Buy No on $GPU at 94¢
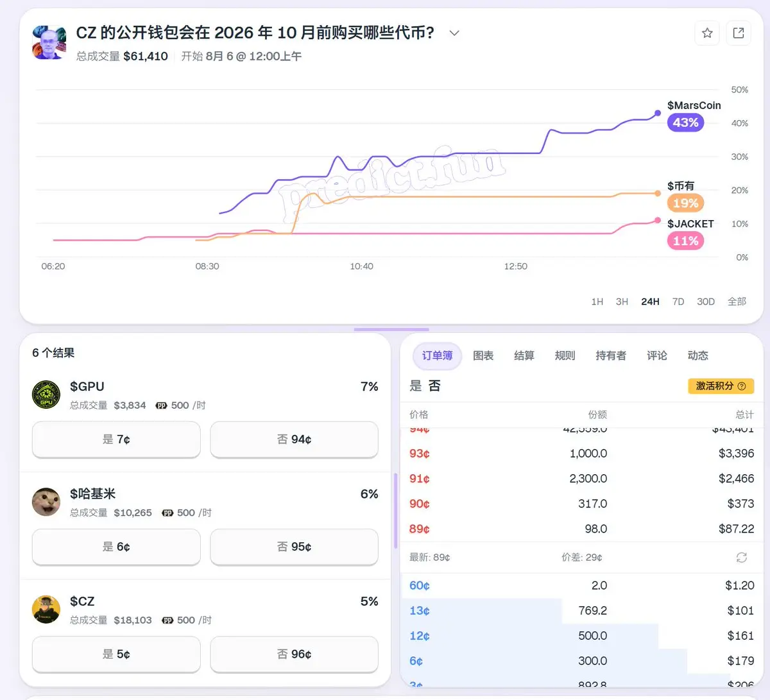Viewport: 770px width, 700px height. (294, 440)
